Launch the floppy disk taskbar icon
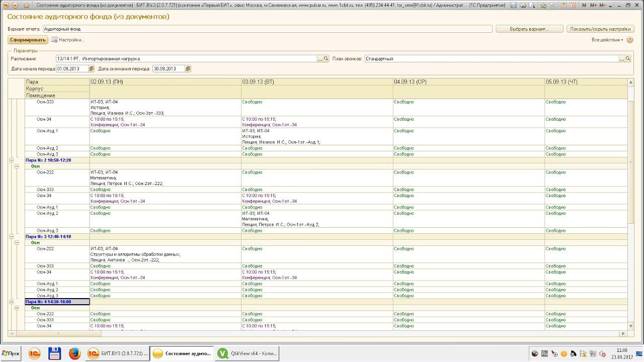This screenshot has height=362, width=644. pyautogui.click(x=54, y=353)
